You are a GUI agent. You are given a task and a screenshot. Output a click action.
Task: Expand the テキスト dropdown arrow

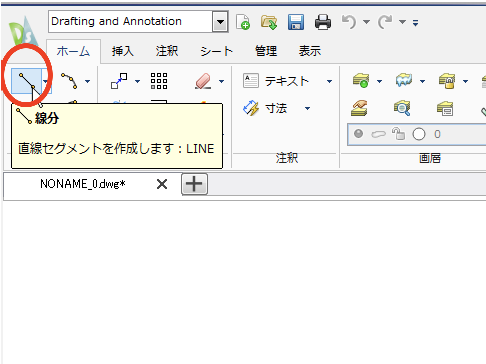click(x=329, y=81)
